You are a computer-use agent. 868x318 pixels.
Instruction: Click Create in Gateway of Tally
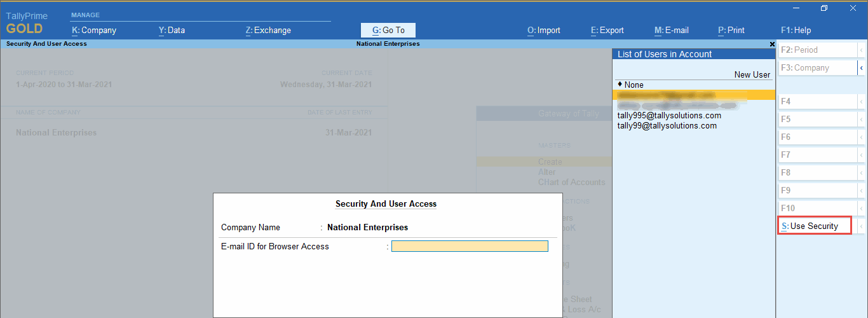point(550,162)
